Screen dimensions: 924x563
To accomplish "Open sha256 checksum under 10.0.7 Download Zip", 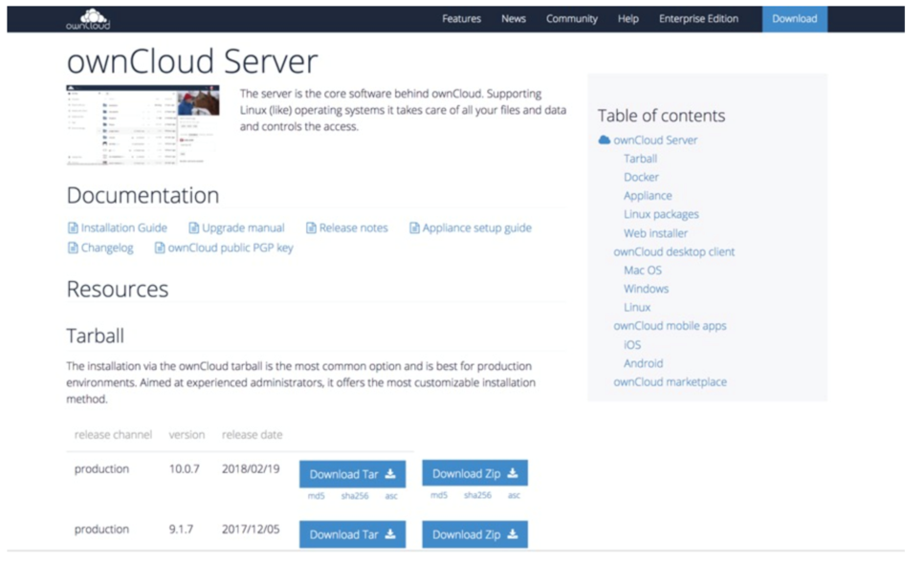I will [x=477, y=495].
